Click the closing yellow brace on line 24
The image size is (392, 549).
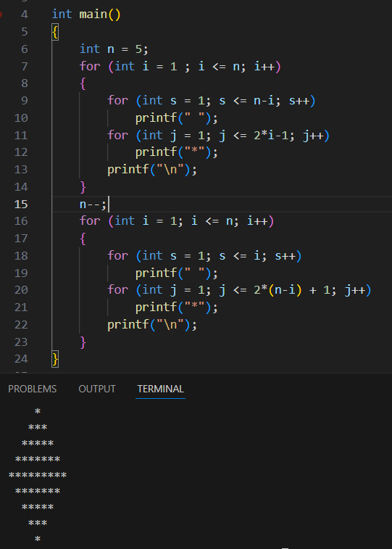tap(55, 359)
